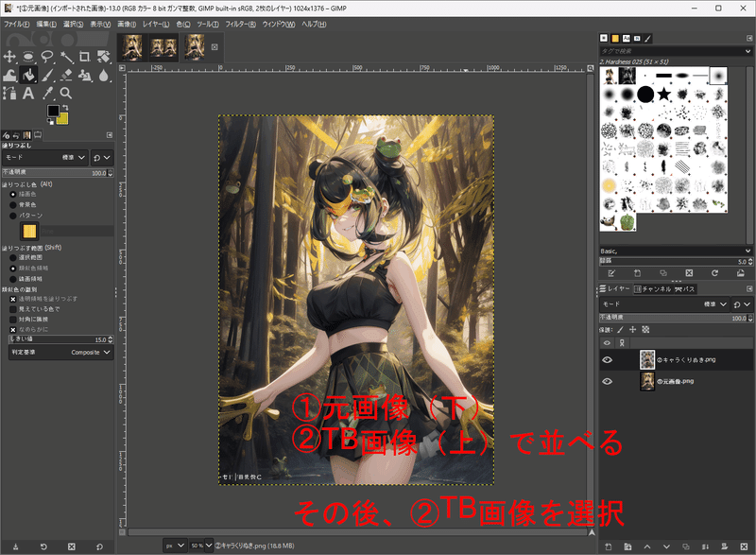Select the Bucket Fill tool
Viewport: 756px width, 555px height.
coord(28,76)
